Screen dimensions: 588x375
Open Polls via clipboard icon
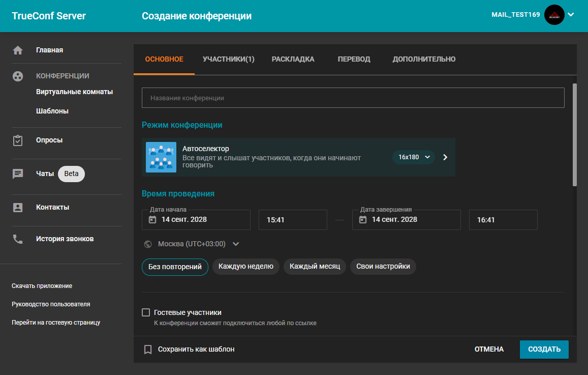point(18,140)
